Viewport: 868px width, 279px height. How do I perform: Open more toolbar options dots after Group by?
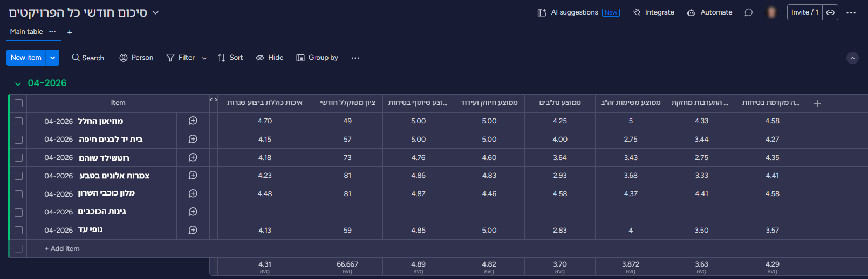tap(355, 58)
